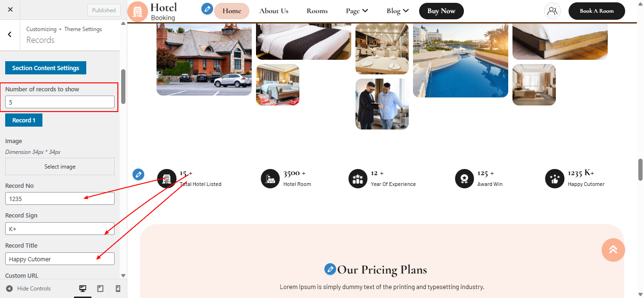Screen dimensions: 644x298
Task: Switch to desktop preview mode
Action: [x=83, y=289]
